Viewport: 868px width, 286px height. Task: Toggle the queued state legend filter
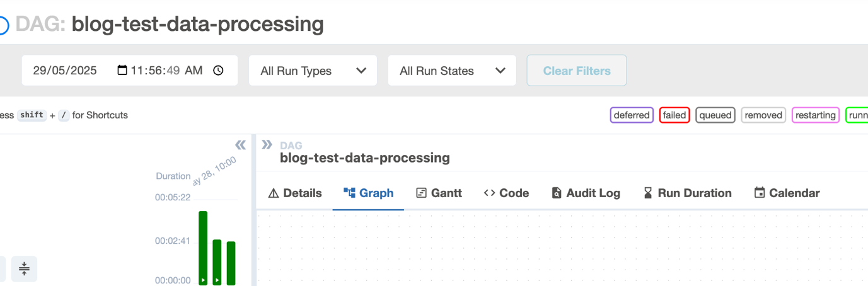tap(715, 115)
